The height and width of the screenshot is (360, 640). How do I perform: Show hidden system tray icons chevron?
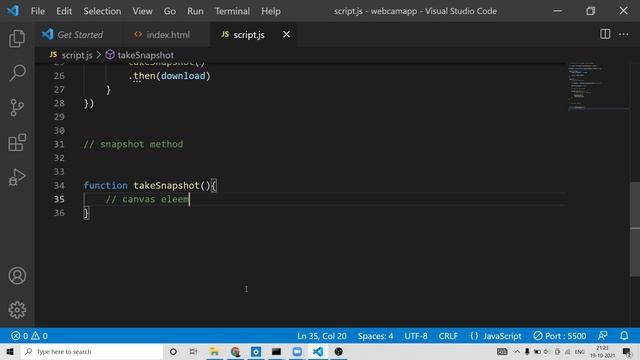point(517,351)
